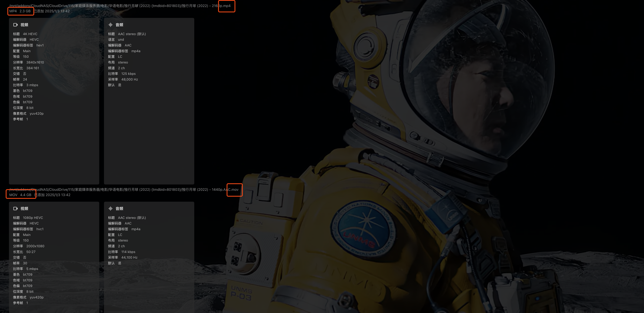Viewport: 644px width, 313px height.
Task: Click the 2.3 GB file size
Action: point(25,11)
